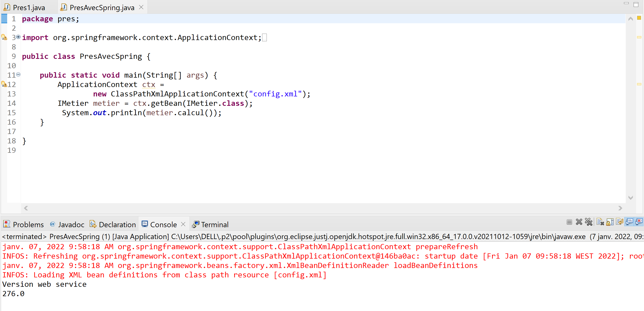
Task: Toggle show console on standard error change
Action: 639,222
